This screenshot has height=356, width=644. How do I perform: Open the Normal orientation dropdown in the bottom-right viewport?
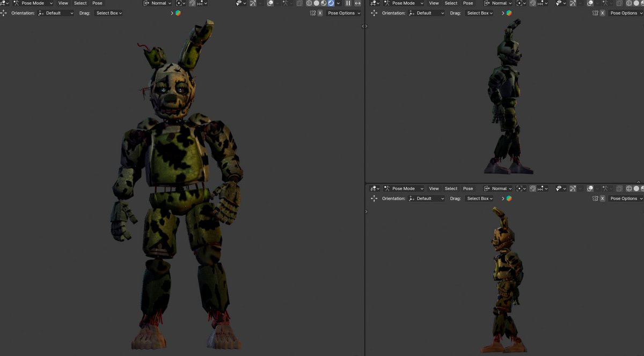[x=498, y=189]
